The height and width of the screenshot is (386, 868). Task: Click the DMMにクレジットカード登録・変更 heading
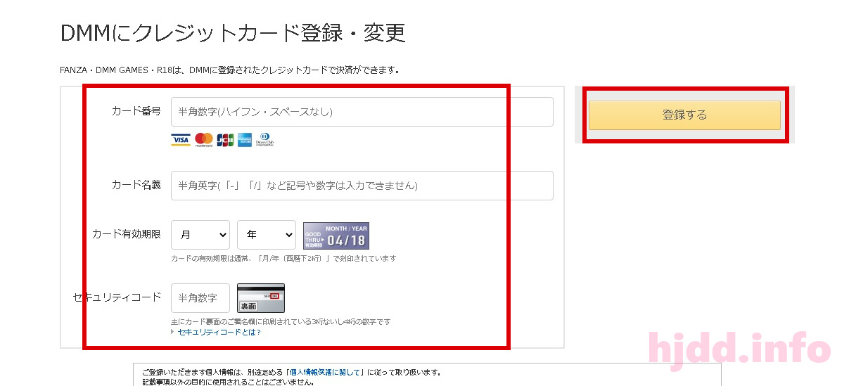(233, 32)
